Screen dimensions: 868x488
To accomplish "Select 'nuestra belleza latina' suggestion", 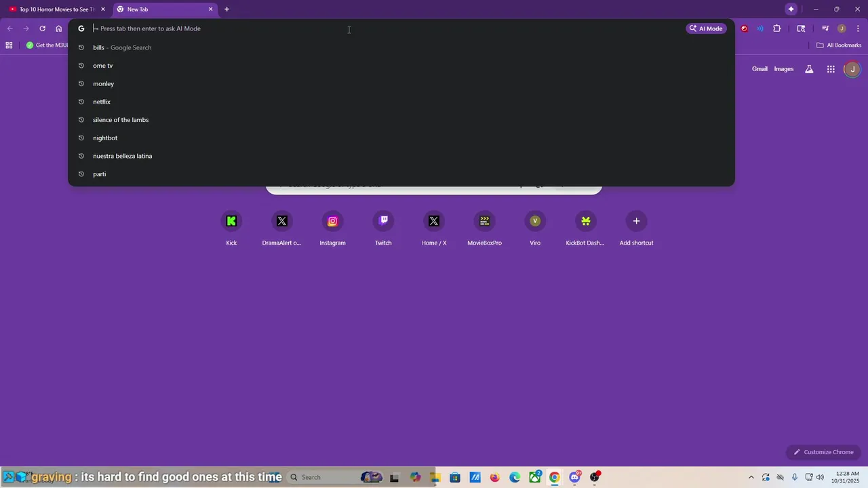I will pyautogui.click(x=401, y=156).
